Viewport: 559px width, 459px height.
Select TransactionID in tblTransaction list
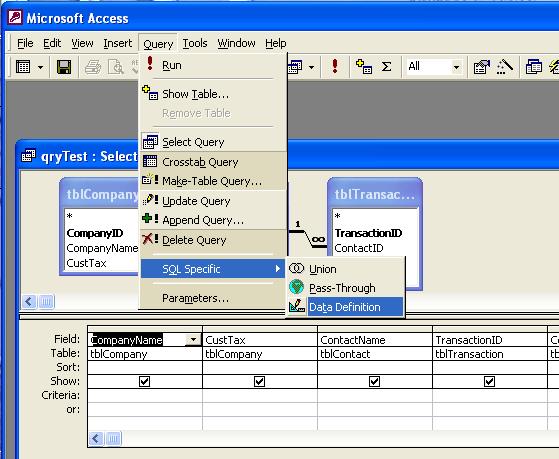click(375, 233)
